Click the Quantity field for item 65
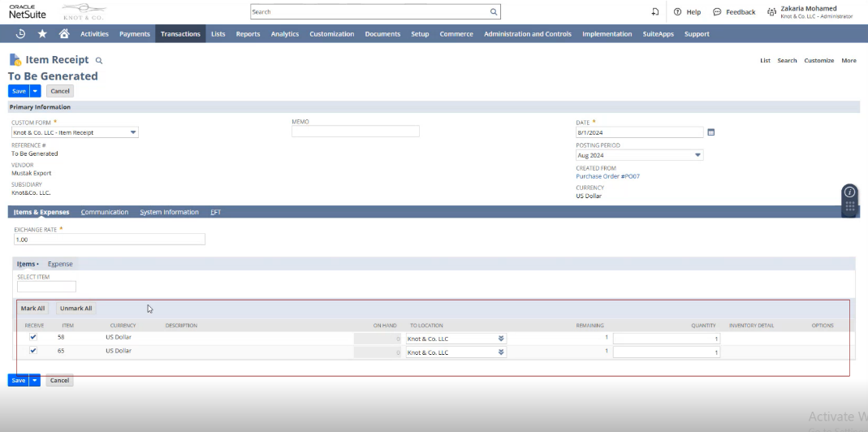 click(x=666, y=352)
